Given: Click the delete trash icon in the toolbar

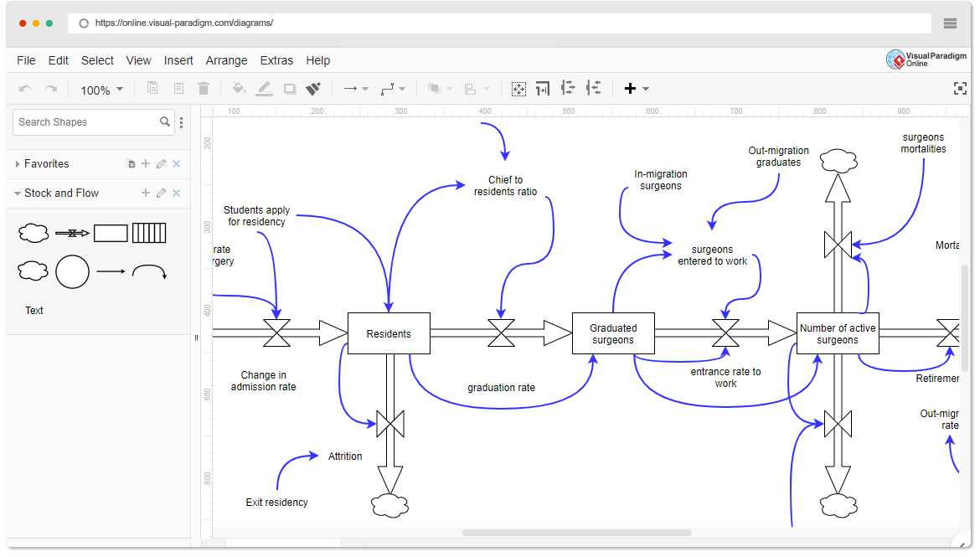Looking at the screenshot, I should (x=204, y=88).
